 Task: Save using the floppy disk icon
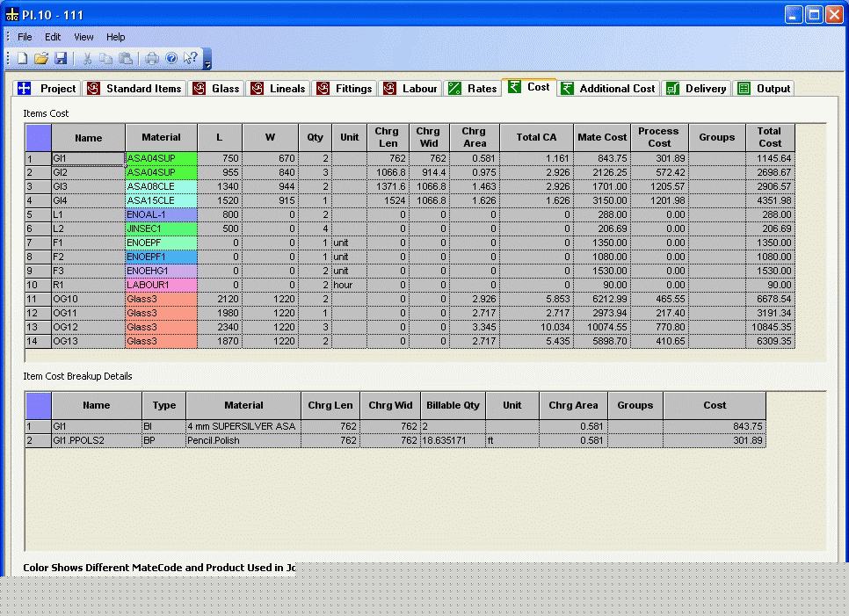coord(61,59)
